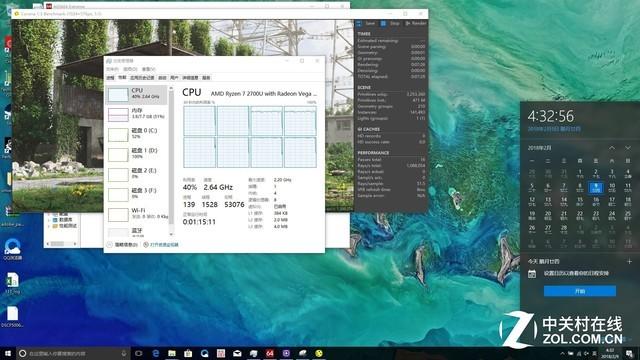Switch to the 详细信息 tab
This screenshot has width=640, height=360.
tap(190, 78)
